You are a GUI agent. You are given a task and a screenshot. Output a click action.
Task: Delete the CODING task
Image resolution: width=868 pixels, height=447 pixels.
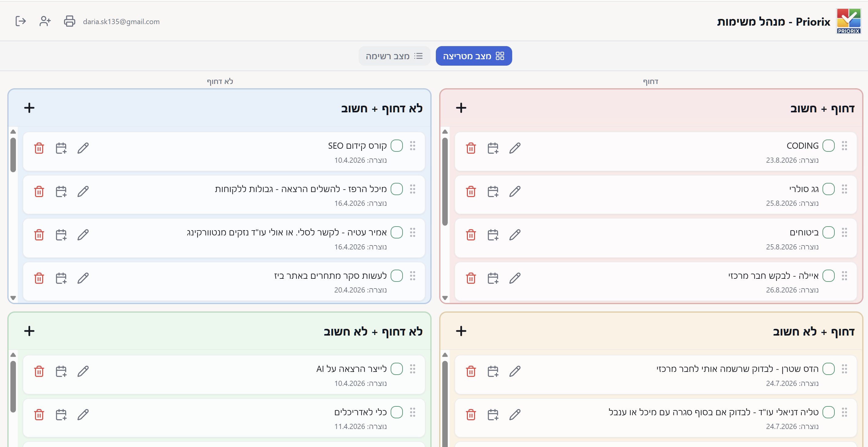click(471, 148)
